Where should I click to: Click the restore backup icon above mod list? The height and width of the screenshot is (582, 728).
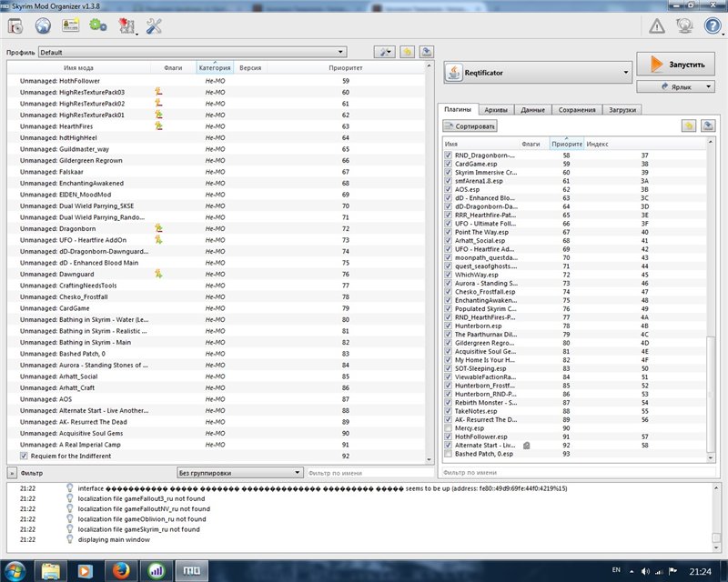(407, 52)
